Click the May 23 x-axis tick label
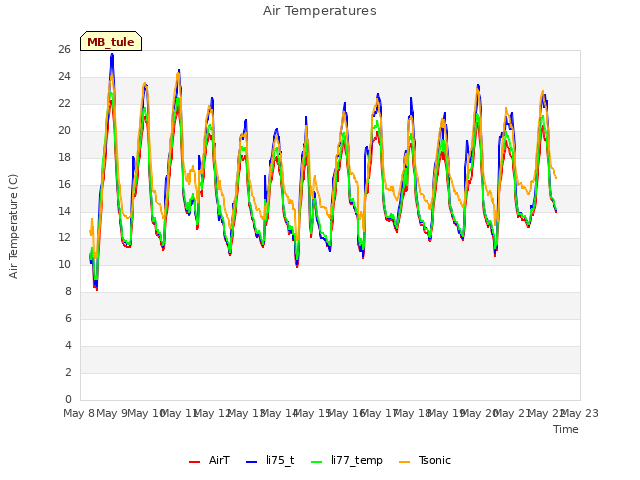Viewport: 640px width, 480px height. coord(580,413)
